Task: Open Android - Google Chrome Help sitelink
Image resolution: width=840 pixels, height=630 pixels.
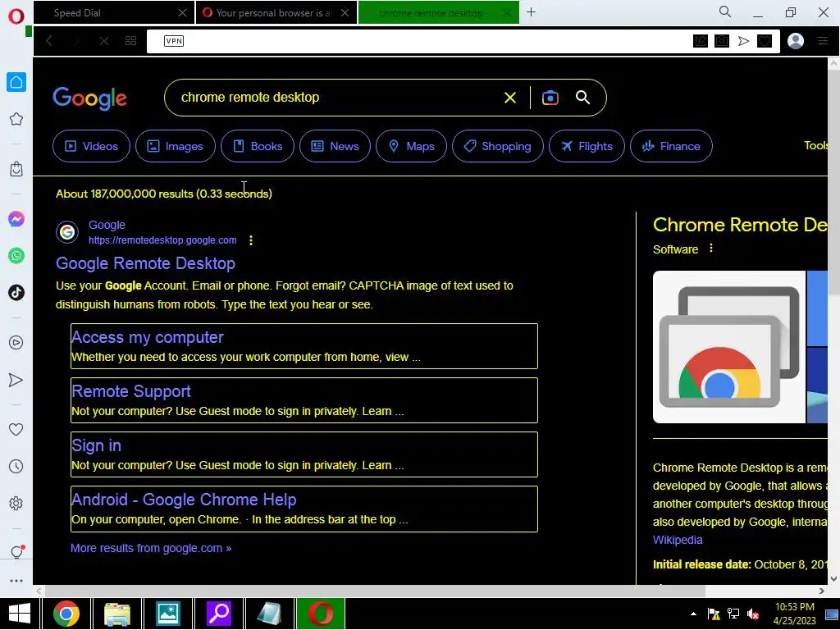Action: pos(184,500)
